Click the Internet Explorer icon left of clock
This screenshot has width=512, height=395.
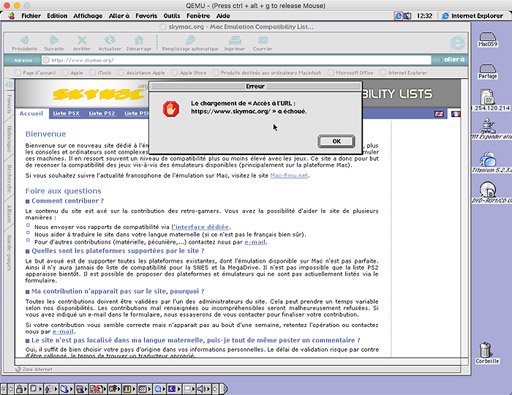coord(398,16)
